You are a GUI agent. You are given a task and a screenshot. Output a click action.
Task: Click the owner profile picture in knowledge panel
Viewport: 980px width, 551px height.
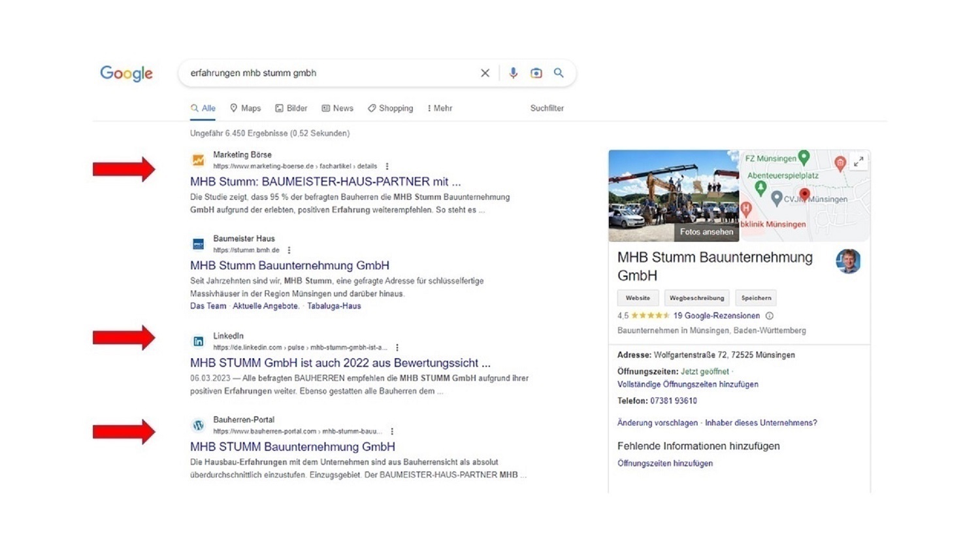pos(848,261)
